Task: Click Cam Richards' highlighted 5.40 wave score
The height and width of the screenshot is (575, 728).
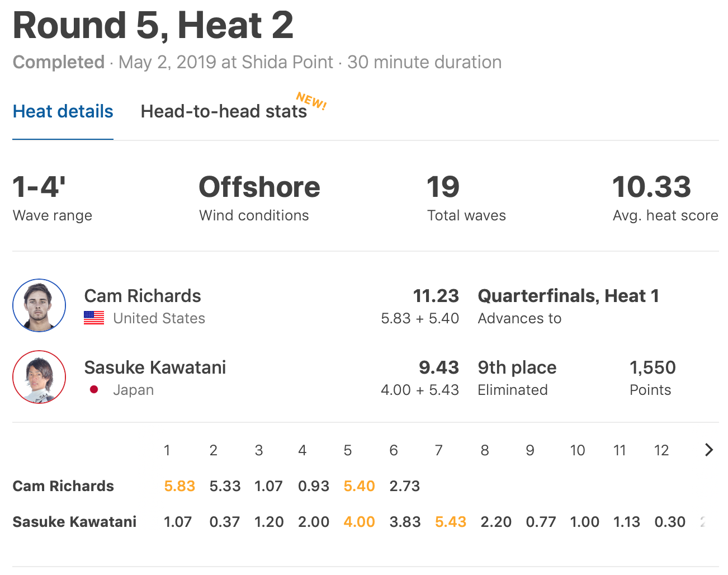Action: tap(359, 486)
